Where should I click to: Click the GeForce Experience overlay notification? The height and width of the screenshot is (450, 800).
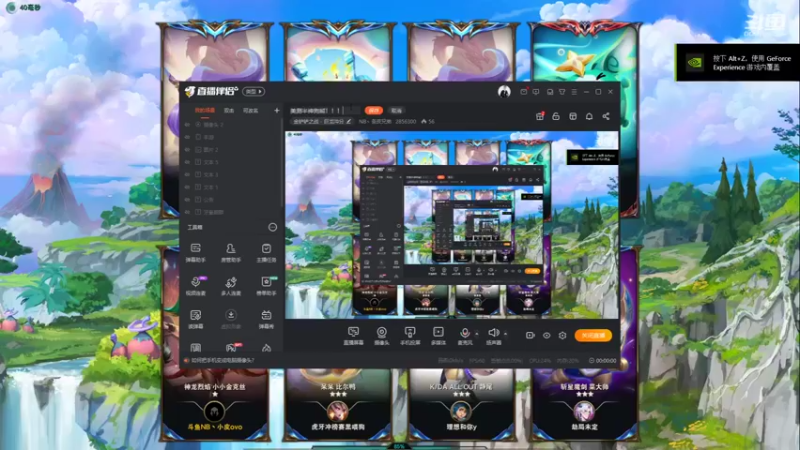pyautogui.click(x=738, y=63)
